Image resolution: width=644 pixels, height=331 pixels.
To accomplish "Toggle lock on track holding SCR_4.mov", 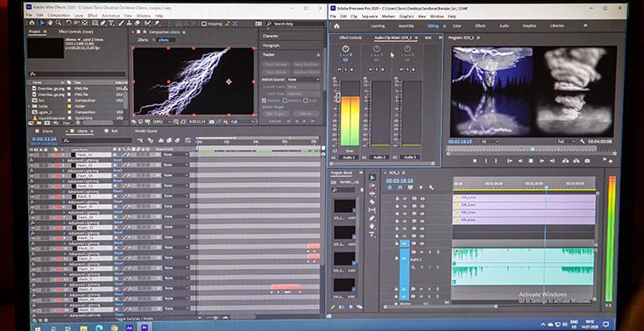I will 397,221.
